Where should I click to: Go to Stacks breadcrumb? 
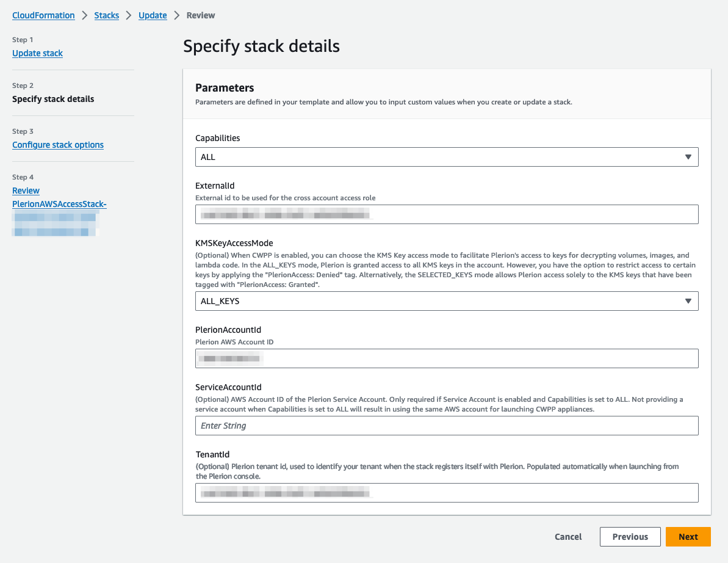(106, 15)
